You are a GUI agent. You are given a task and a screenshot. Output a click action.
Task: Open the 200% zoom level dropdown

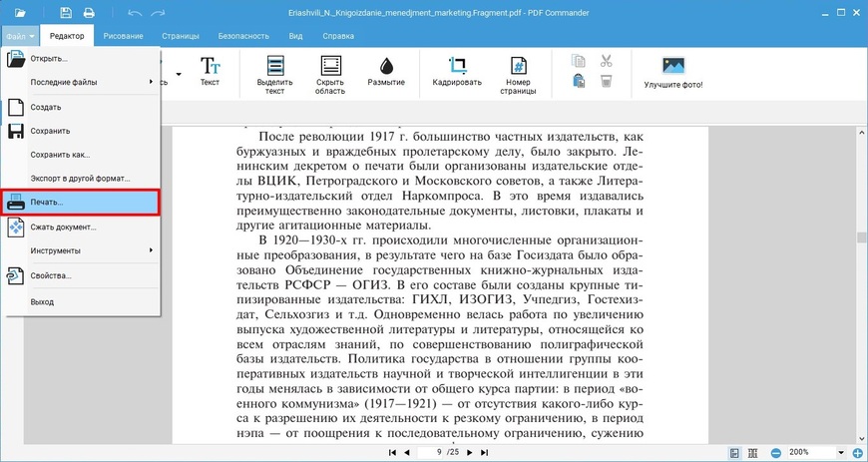coord(841,453)
